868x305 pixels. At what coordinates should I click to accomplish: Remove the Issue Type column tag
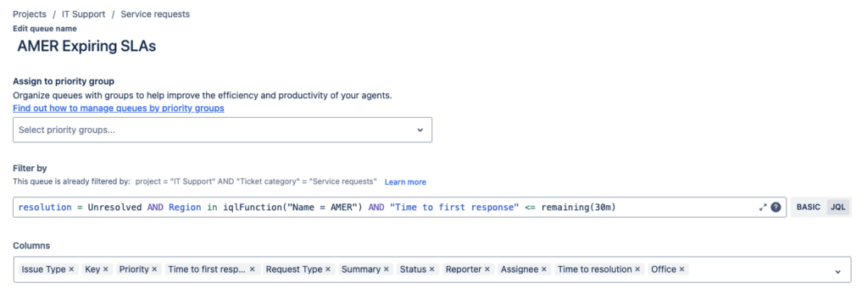pyautogui.click(x=71, y=269)
